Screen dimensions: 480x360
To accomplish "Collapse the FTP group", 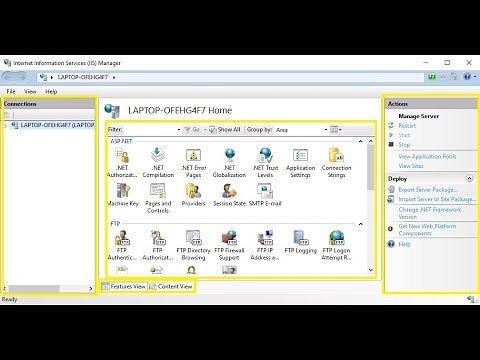I will point(360,224).
